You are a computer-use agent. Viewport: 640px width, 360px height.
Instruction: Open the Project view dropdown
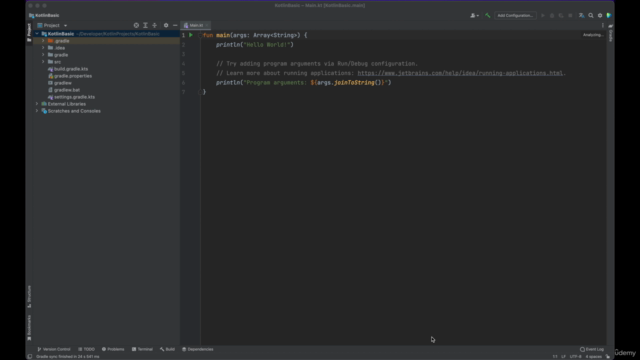52,25
